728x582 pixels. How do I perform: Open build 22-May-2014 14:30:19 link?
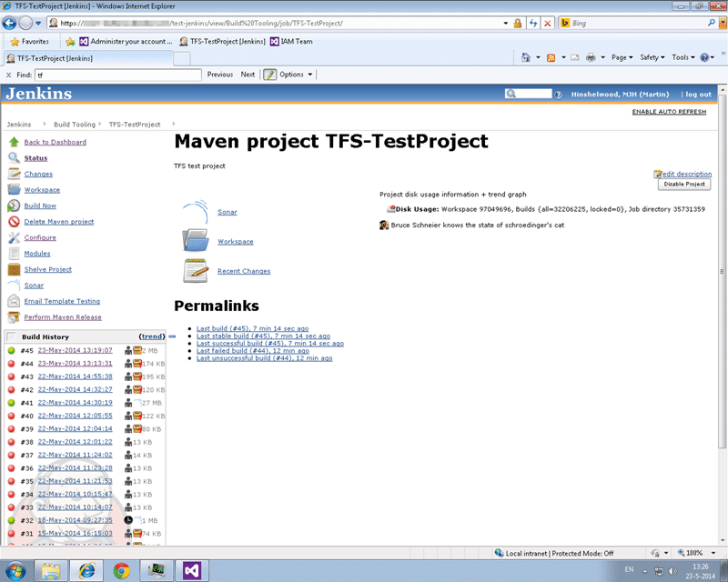(x=76, y=402)
